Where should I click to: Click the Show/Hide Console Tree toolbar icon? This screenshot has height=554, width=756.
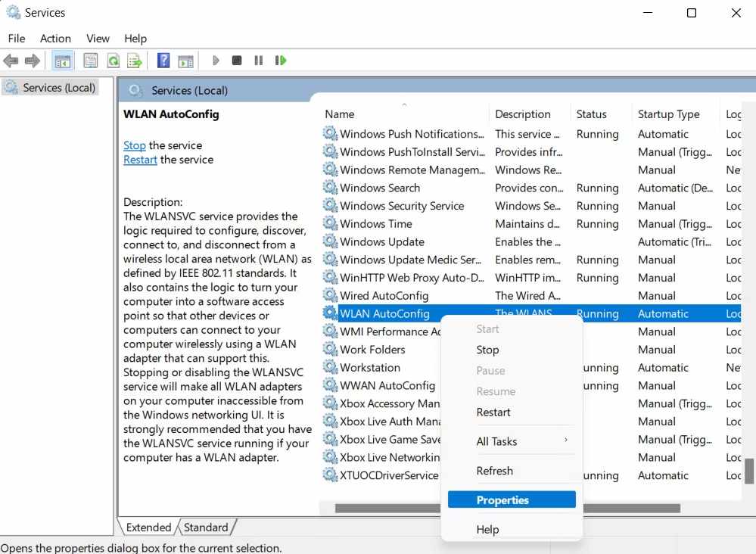[x=63, y=61]
